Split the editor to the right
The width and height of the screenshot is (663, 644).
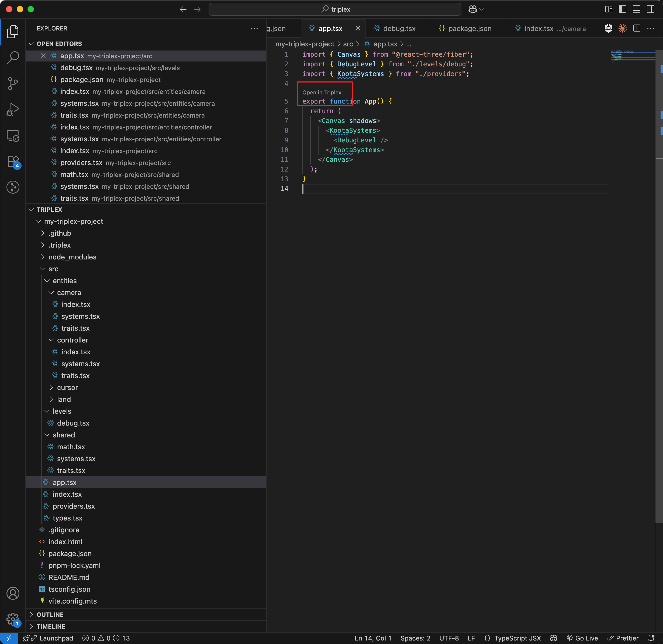coord(637,28)
